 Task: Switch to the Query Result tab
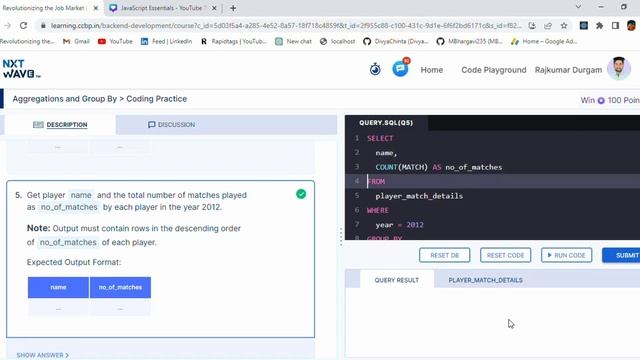pyautogui.click(x=397, y=280)
